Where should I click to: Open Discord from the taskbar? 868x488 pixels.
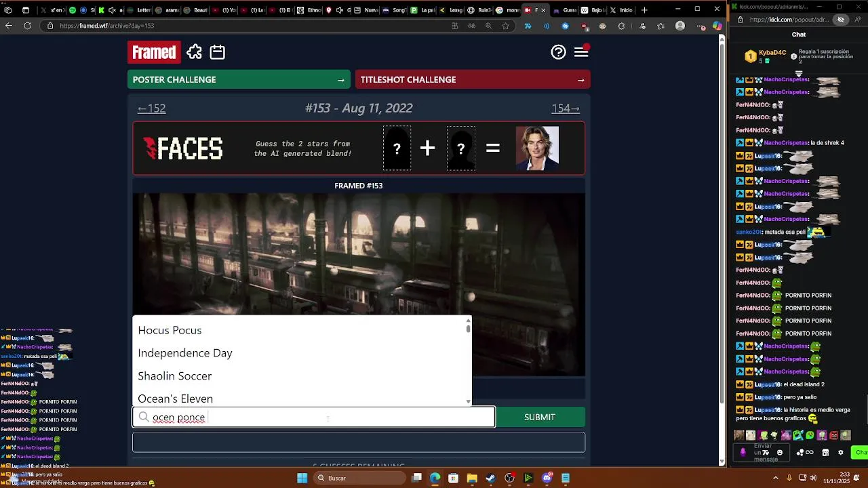(x=547, y=478)
